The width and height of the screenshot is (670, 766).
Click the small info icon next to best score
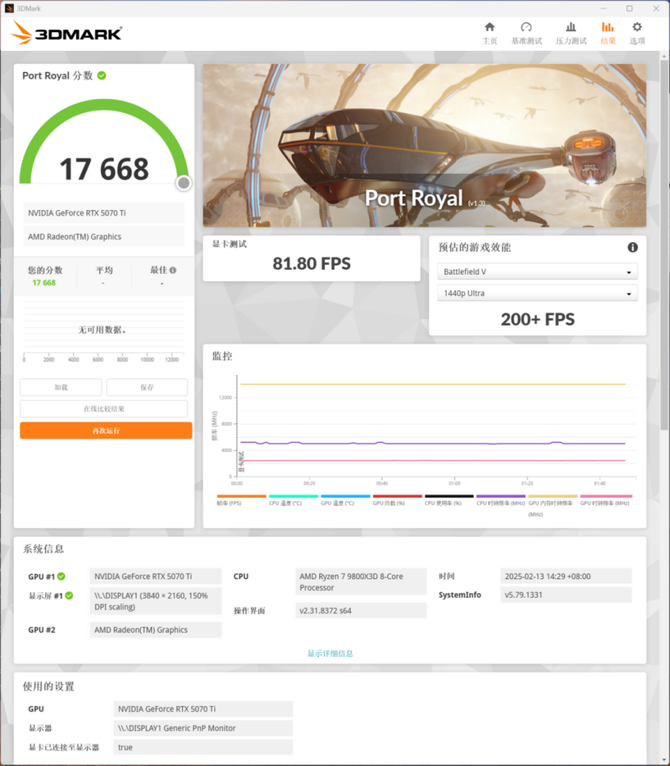pyautogui.click(x=173, y=270)
